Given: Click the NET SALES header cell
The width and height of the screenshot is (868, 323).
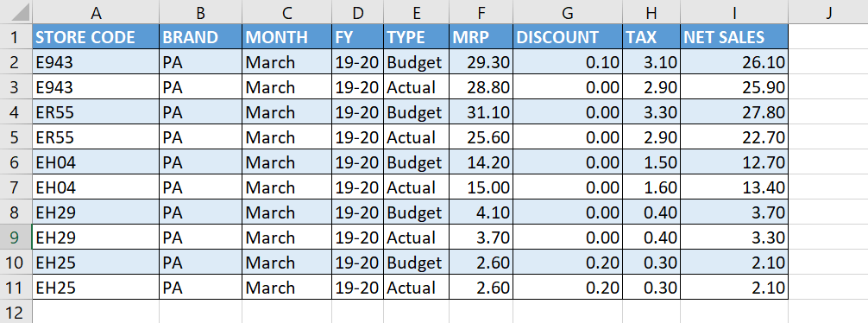Looking at the screenshot, I should click(734, 37).
